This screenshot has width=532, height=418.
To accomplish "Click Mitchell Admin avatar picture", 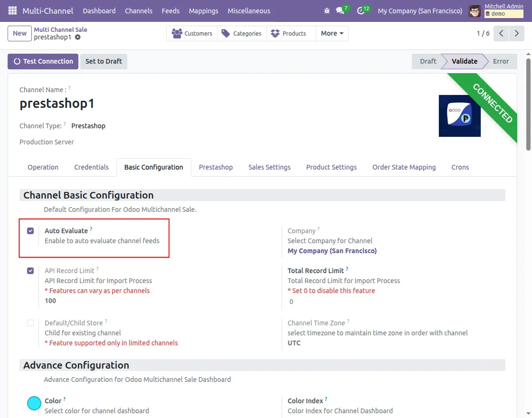I will click(475, 11).
